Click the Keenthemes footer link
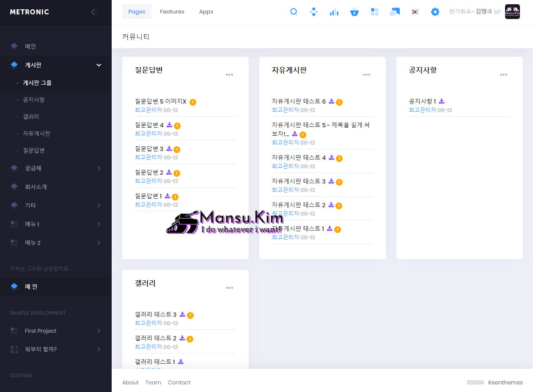 click(506, 382)
